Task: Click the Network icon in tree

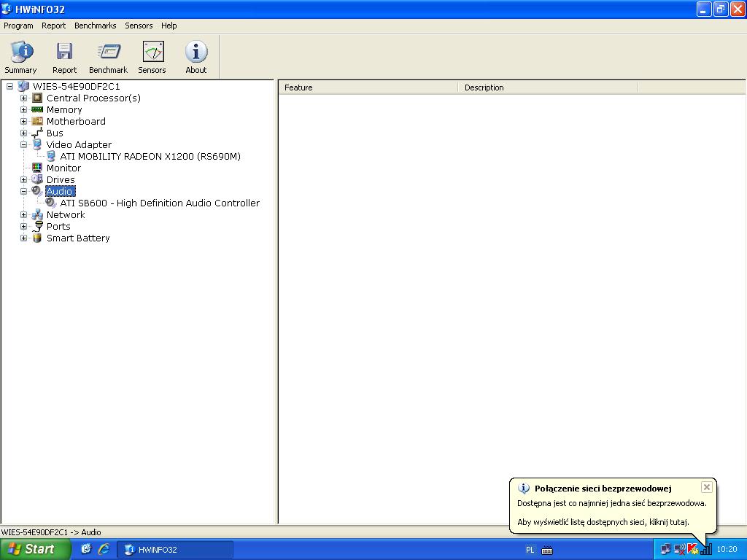Action: [37, 215]
